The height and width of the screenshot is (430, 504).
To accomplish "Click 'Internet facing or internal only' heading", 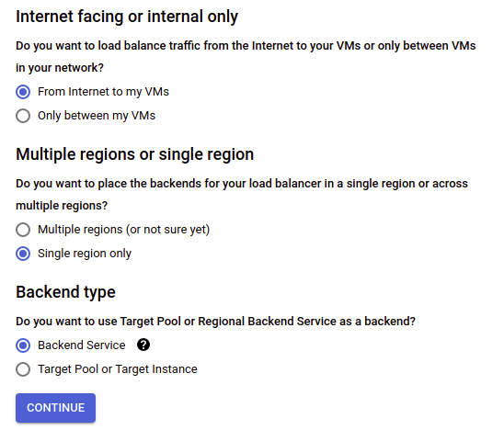I will pos(127,17).
